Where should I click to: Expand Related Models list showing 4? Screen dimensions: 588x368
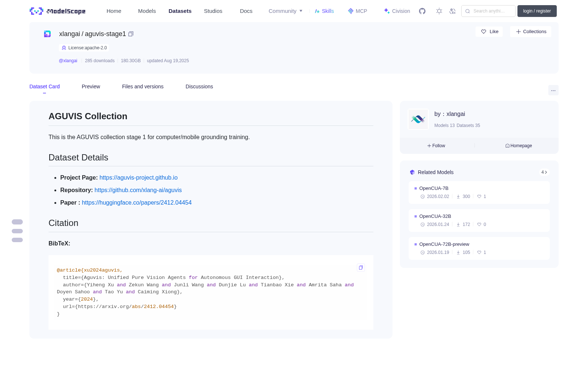544,172
